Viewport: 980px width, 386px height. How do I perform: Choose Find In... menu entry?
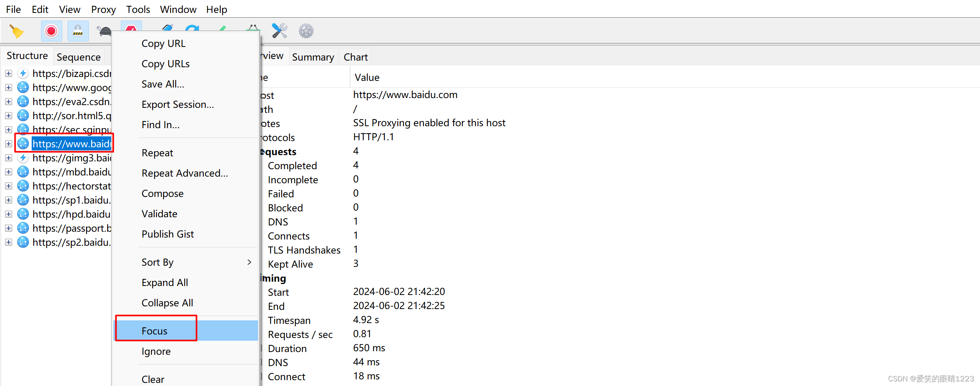(x=185, y=125)
